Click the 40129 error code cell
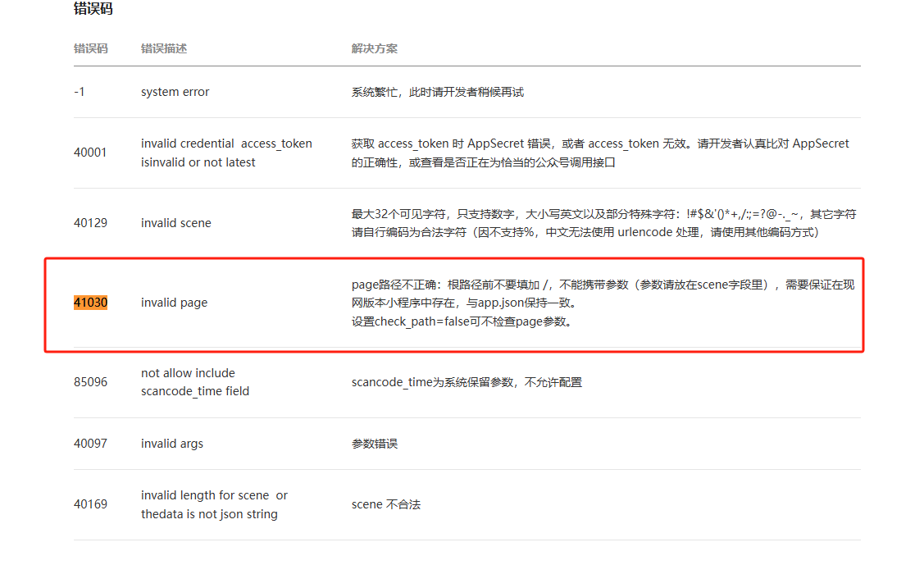 point(90,223)
